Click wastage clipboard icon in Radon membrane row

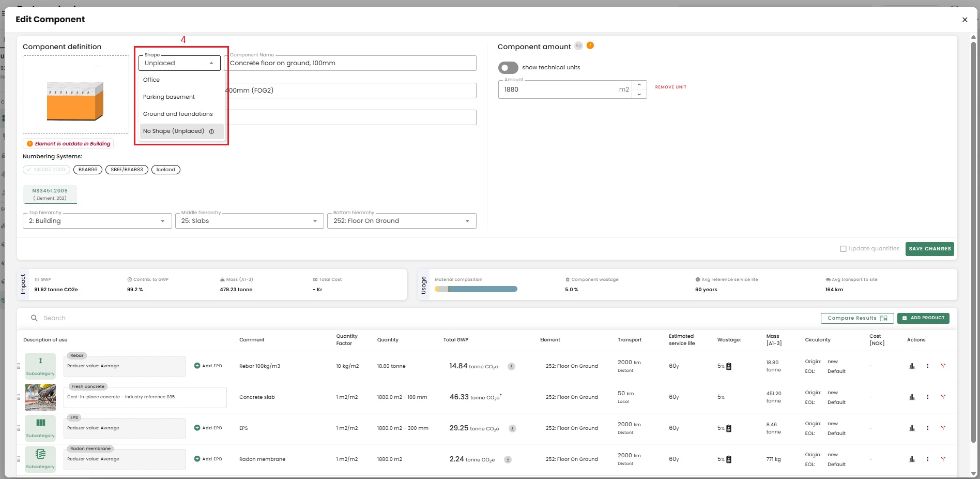tap(729, 459)
